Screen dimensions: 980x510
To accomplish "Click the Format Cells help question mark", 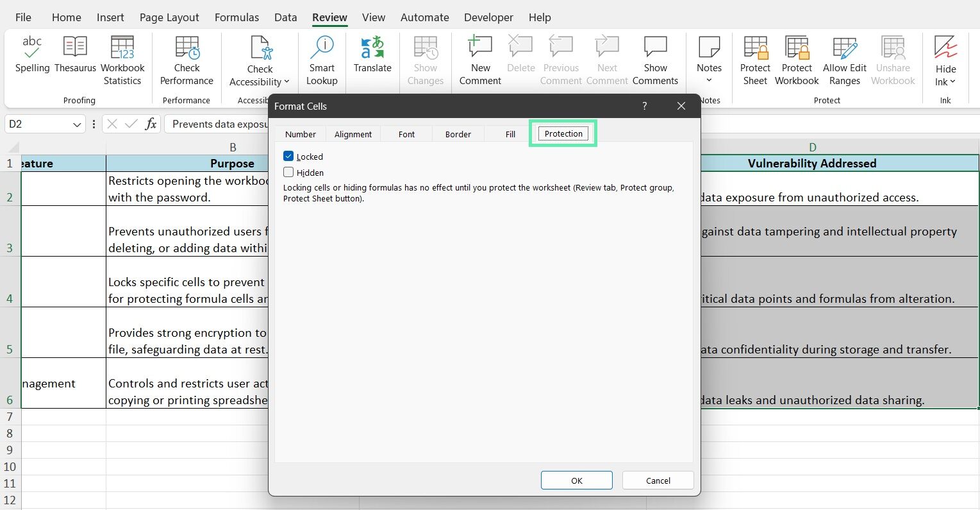I will pyautogui.click(x=644, y=106).
